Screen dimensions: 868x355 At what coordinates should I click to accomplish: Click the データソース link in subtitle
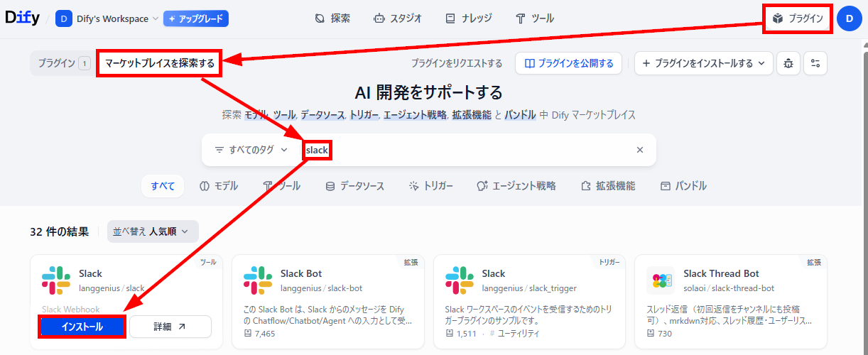(x=322, y=114)
